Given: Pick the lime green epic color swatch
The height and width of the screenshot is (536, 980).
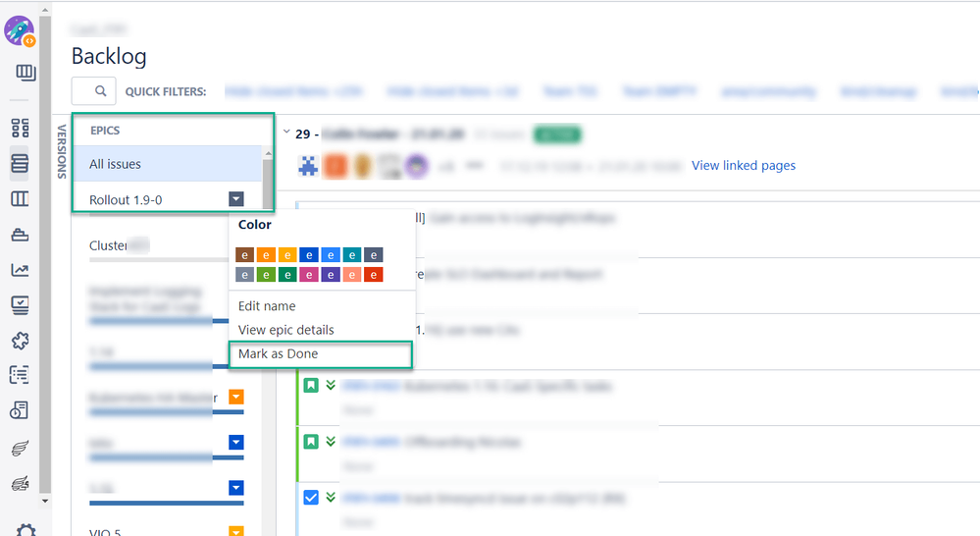Looking at the screenshot, I should [x=266, y=275].
